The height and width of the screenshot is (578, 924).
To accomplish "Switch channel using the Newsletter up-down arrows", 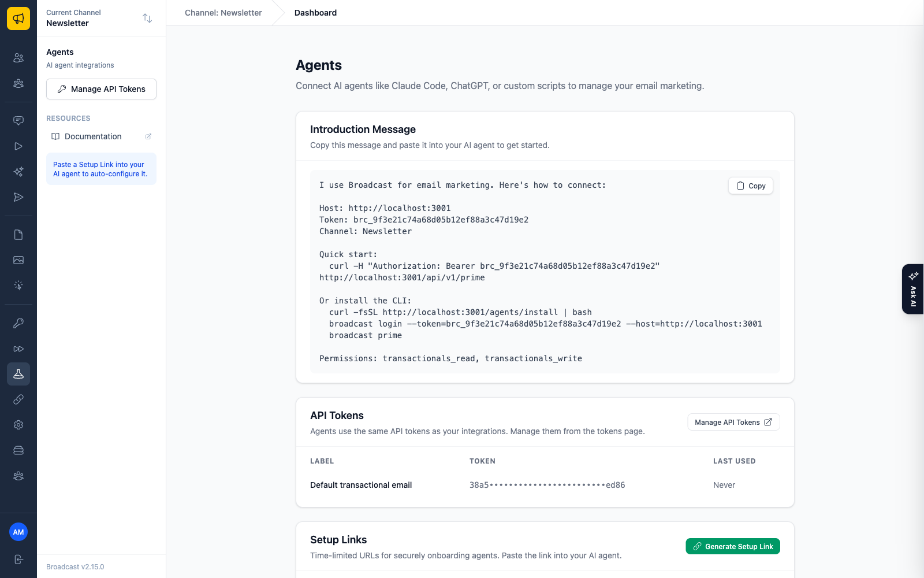I will (x=147, y=18).
